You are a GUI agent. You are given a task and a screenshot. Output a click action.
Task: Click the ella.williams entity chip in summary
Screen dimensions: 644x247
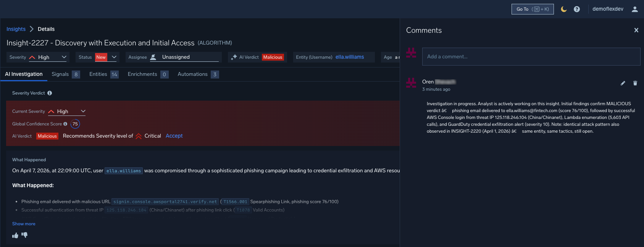124,171
